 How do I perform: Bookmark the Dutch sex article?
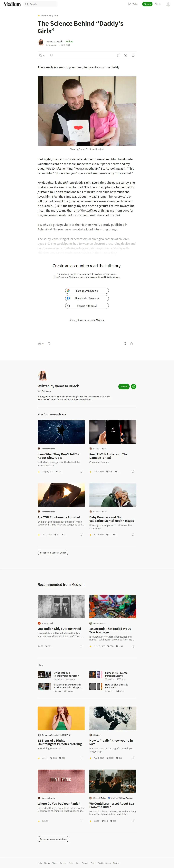click(133, 821)
